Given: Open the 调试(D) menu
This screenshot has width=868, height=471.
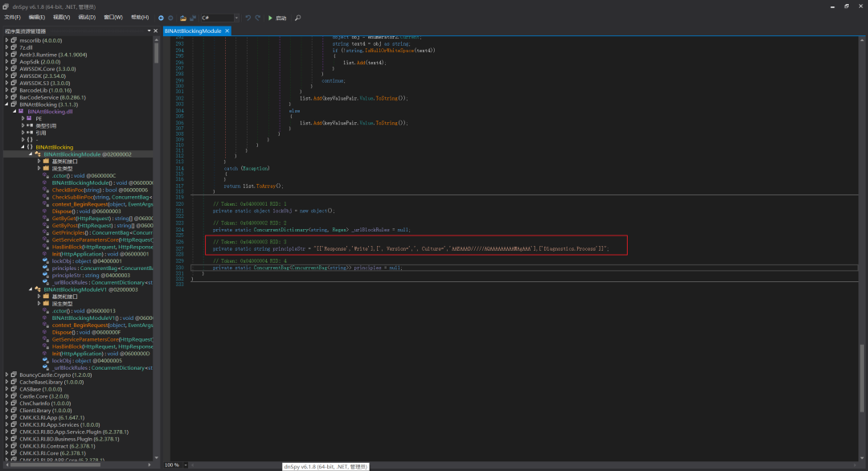Looking at the screenshot, I should click(x=87, y=18).
